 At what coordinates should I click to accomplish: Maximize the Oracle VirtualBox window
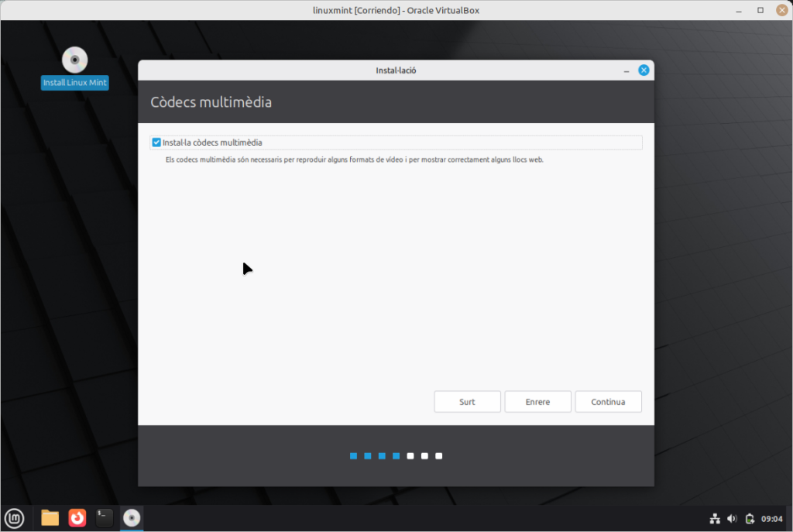tap(760, 10)
